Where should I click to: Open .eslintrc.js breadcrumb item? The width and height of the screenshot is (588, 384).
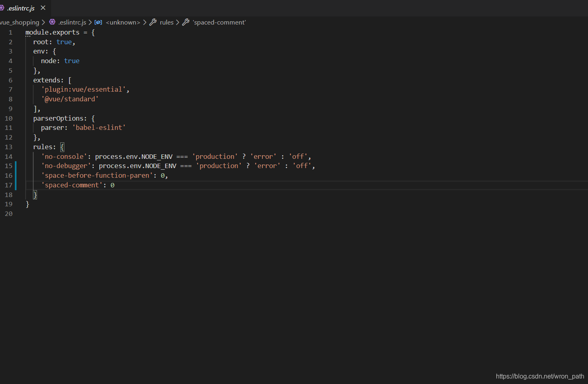(x=72, y=23)
